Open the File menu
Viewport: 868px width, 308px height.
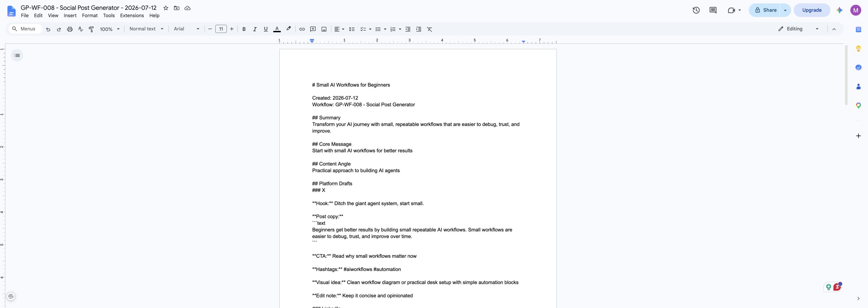point(25,16)
